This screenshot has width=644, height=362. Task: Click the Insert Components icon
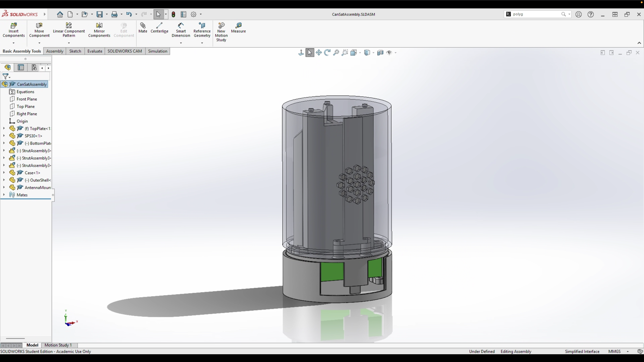tap(14, 25)
